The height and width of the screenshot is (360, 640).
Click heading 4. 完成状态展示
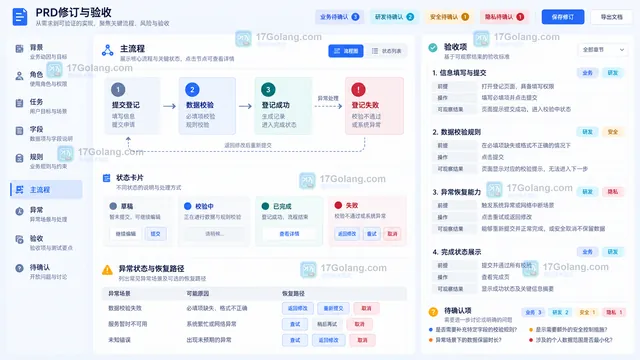(457, 252)
